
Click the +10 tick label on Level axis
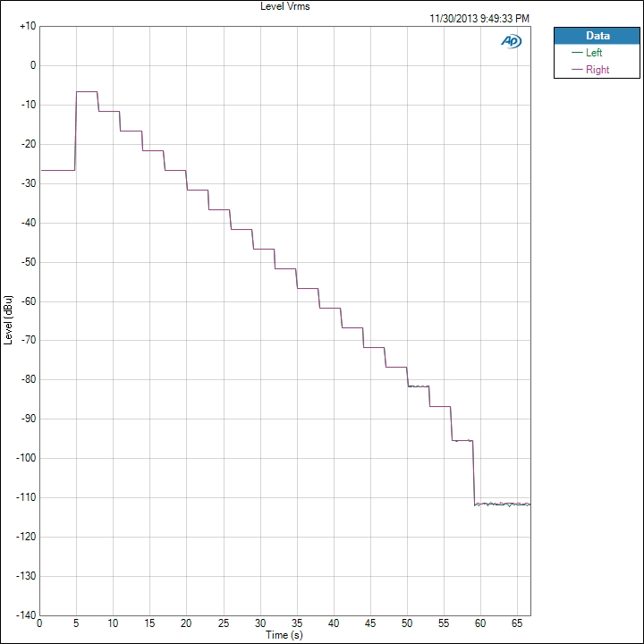point(26,26)
